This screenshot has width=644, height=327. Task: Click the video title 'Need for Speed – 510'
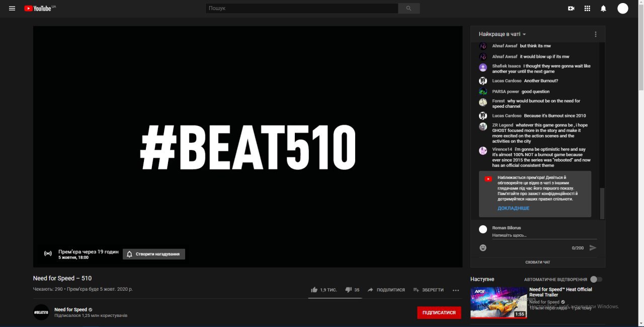point(62,278)
